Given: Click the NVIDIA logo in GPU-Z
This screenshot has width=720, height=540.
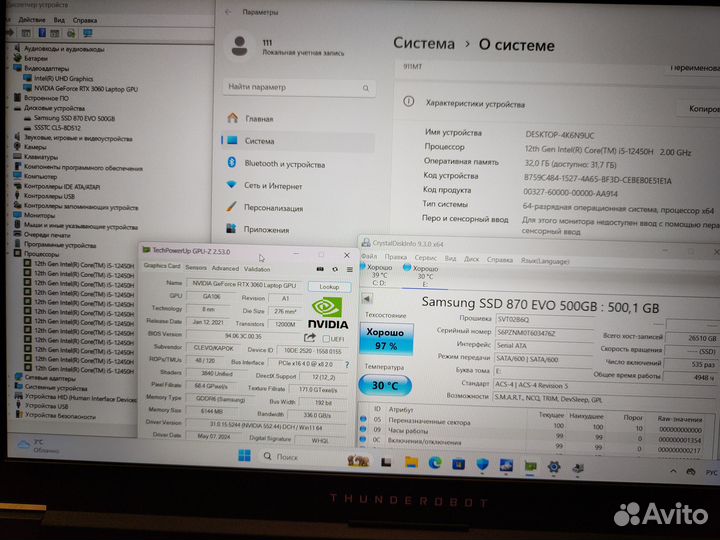Looking at the screenshot, I should pos(328,312).
